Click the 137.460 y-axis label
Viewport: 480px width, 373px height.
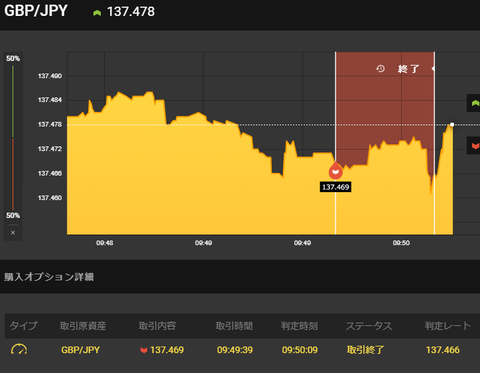pos(50,198)
